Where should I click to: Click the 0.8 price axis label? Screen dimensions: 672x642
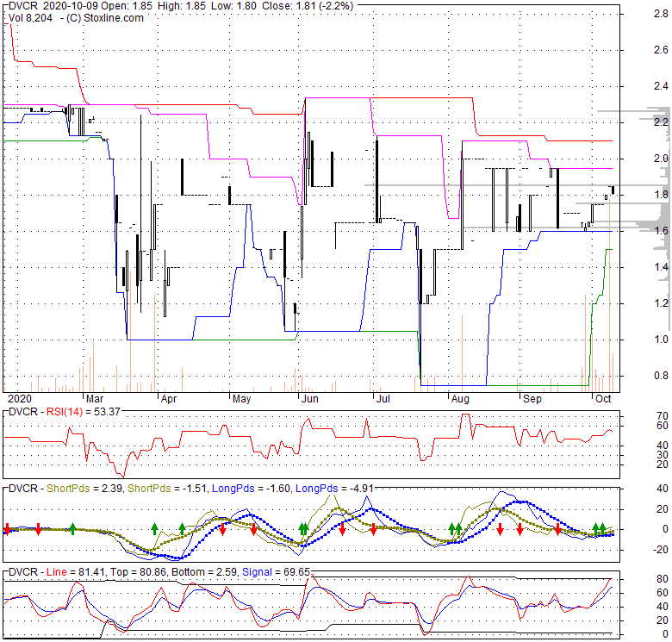661,376
